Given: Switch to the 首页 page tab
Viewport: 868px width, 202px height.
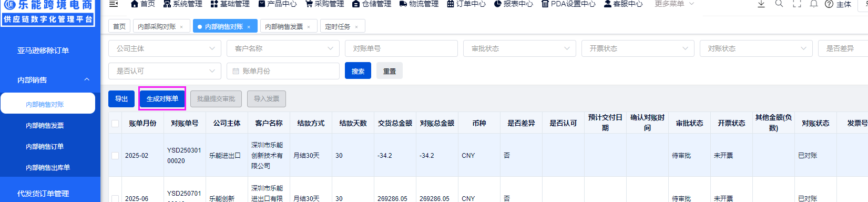Looking at the screenshot, I should tap(119, 26).
